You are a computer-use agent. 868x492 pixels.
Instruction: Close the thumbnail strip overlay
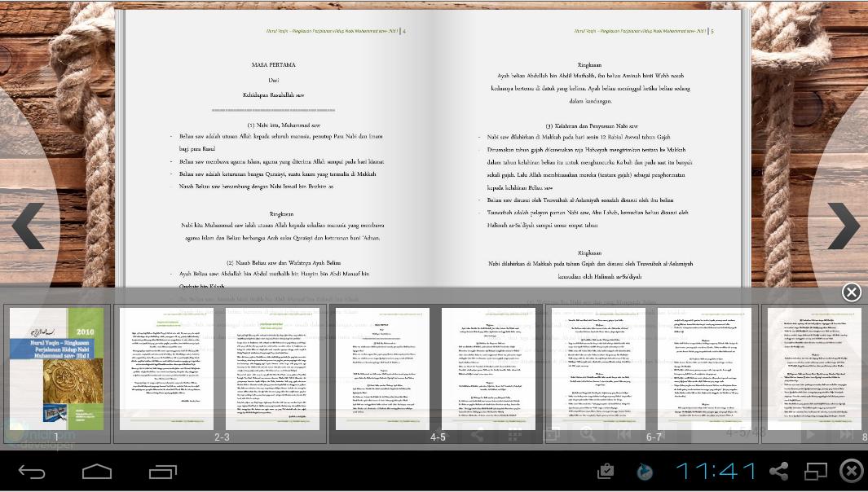coord(851,292)
